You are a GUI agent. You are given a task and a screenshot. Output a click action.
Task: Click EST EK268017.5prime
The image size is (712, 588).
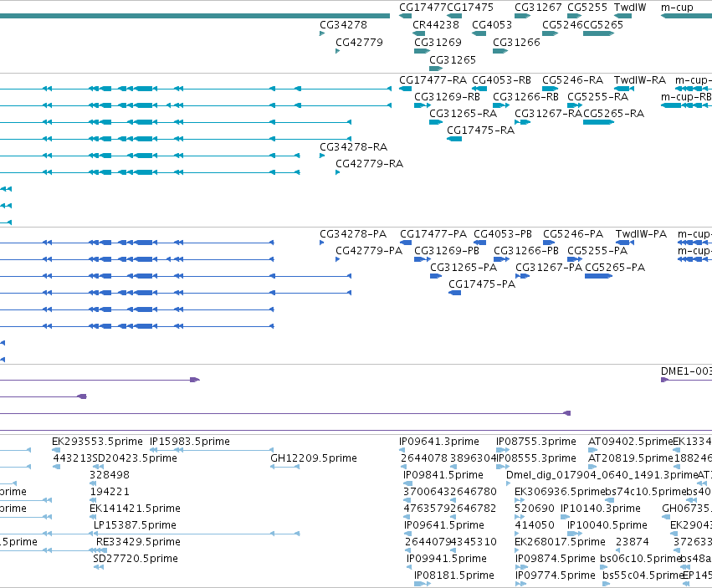(560, 542)
